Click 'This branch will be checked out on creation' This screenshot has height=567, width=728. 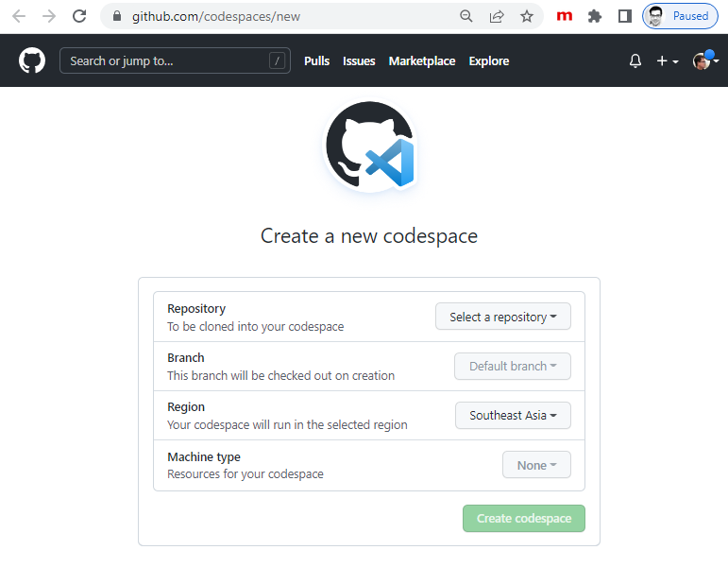coord(280,375)
